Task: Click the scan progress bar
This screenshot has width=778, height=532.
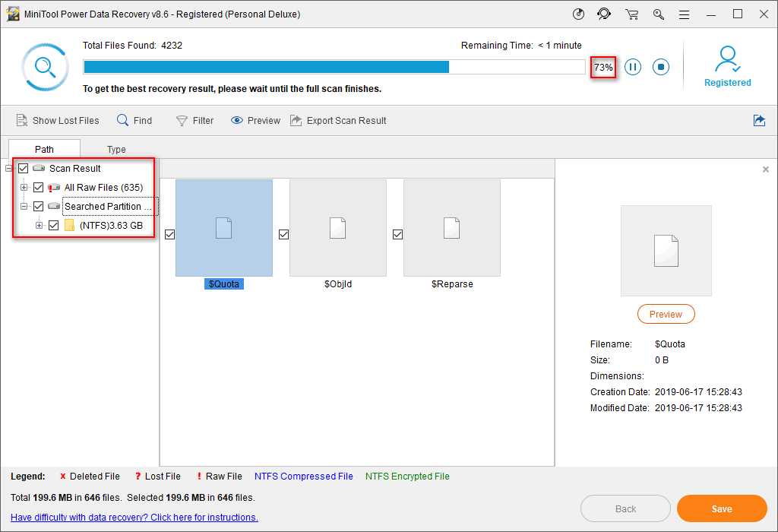Action: tap(334, 67)
